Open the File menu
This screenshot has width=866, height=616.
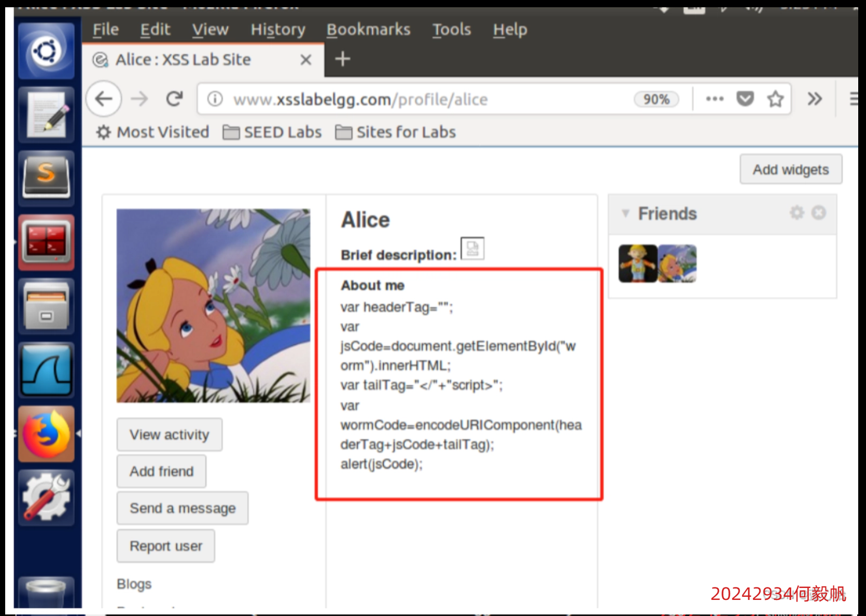click(x=106, y=30)
